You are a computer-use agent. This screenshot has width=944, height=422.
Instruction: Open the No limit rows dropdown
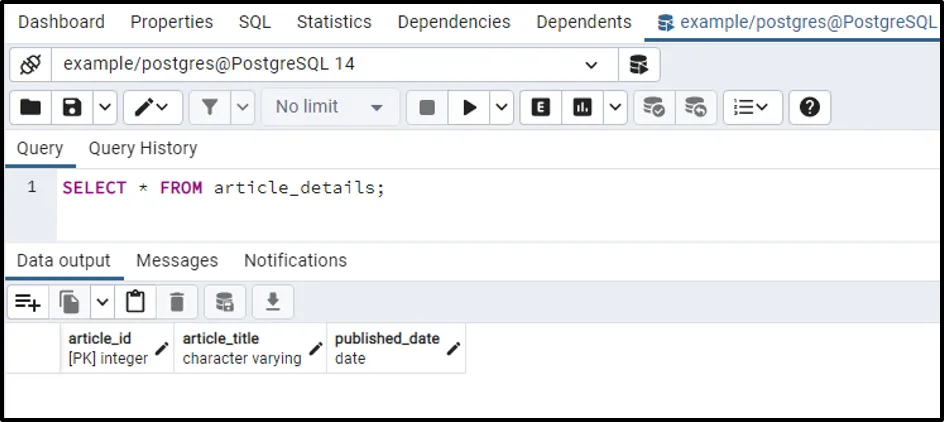330,107
